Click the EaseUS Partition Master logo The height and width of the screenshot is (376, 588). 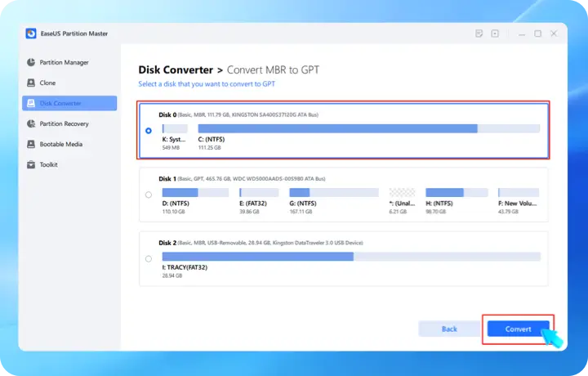tap(31, 34)
